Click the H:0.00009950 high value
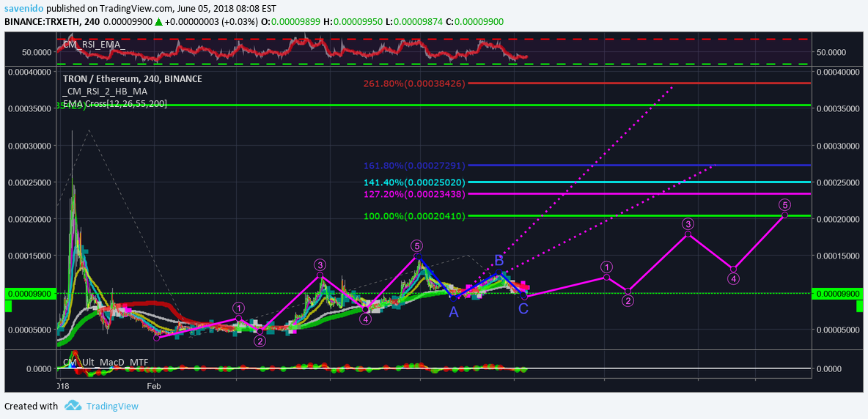 (352, 21)
